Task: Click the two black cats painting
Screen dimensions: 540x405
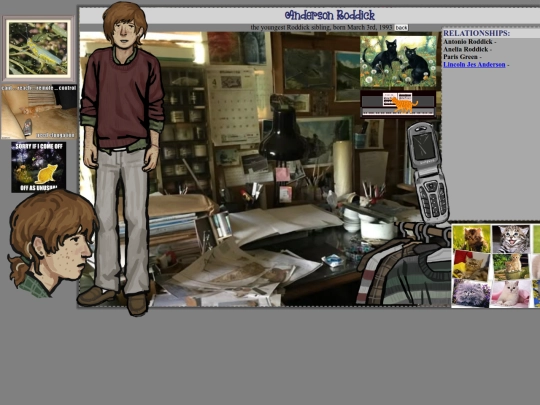Action: coord(398,61)
